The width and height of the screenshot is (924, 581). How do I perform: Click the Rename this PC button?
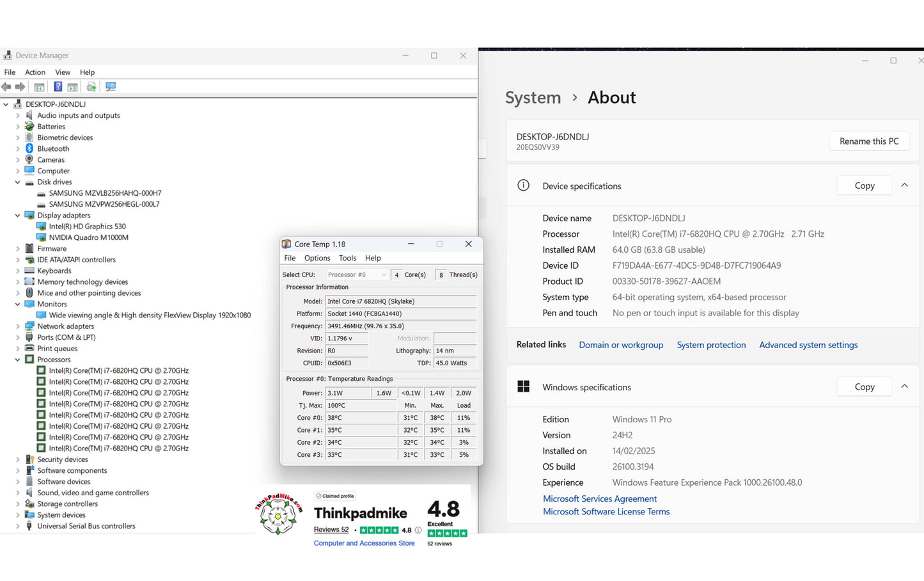(869, 141)
